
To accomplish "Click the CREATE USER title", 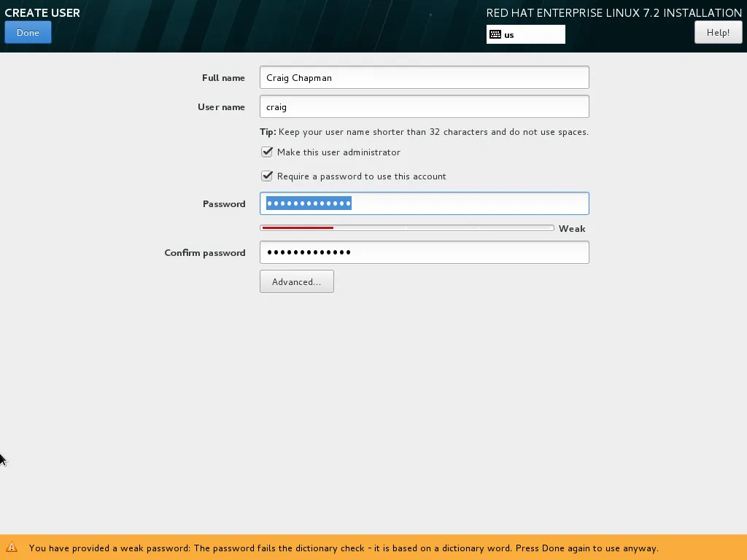I will 42,13.
